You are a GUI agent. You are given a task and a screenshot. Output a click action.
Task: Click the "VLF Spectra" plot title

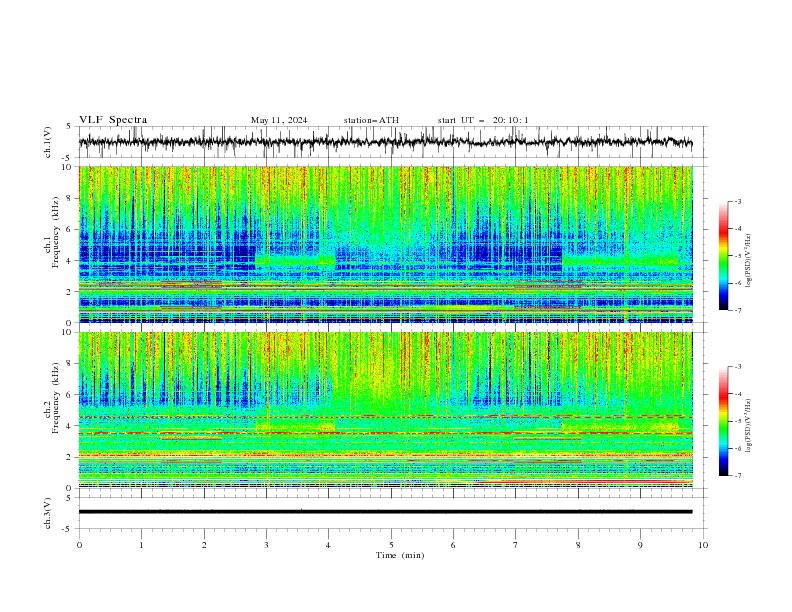(113, 120)
